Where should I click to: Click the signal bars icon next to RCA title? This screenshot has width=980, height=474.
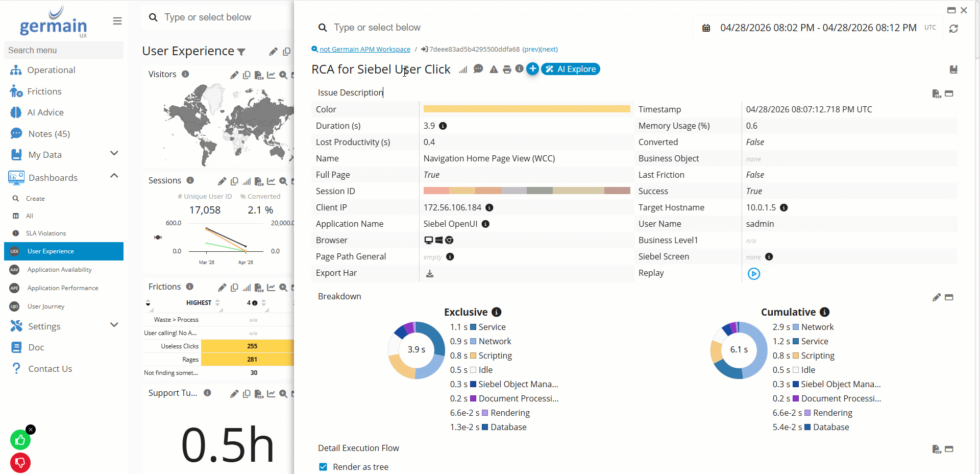click(x=463, y=69)
